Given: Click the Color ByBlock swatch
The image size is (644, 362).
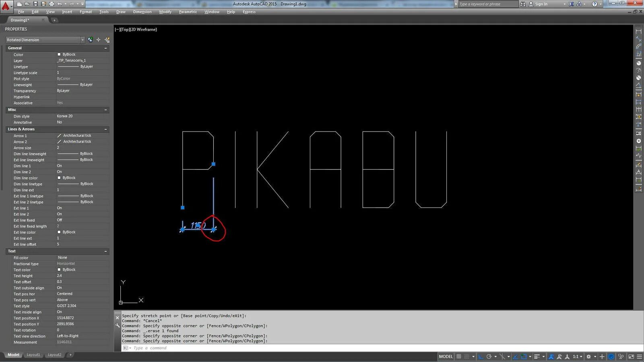Looking at the screenshot, I should click(x=59, y=54).
